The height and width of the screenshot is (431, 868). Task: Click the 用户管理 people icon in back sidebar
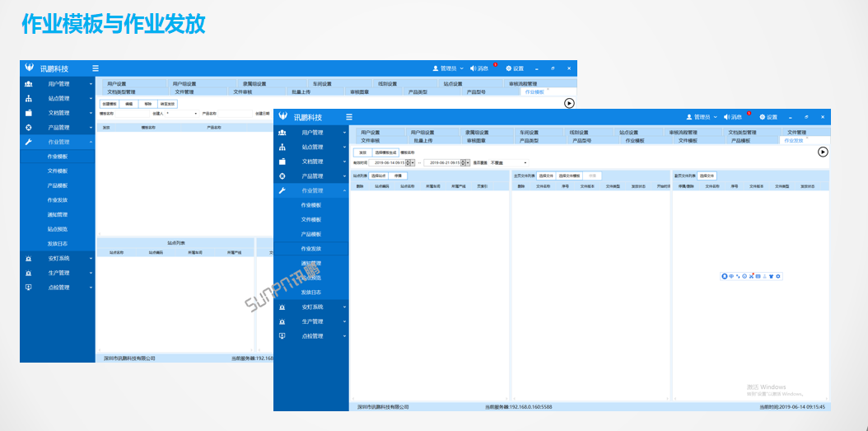(x=29, y=84)
